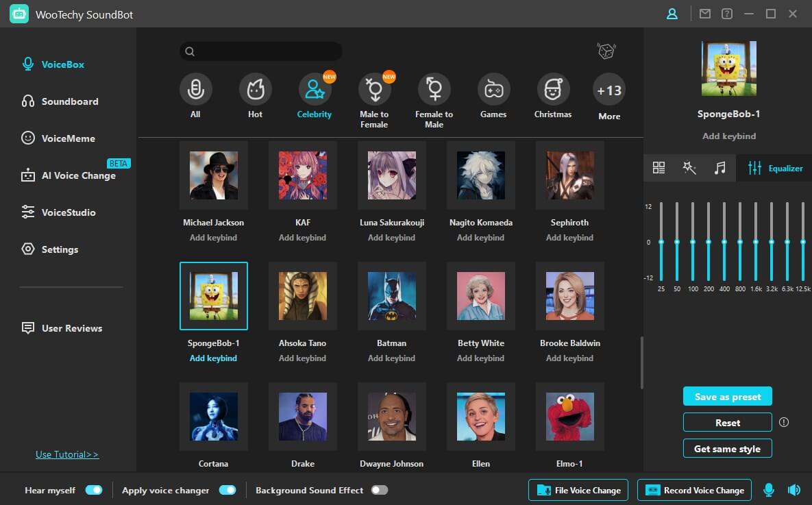Select the Batman voice thumbnail
Image resolution: width=812 pixels, height=505 pixels.
pyautogui.click(x=392, y=296)
